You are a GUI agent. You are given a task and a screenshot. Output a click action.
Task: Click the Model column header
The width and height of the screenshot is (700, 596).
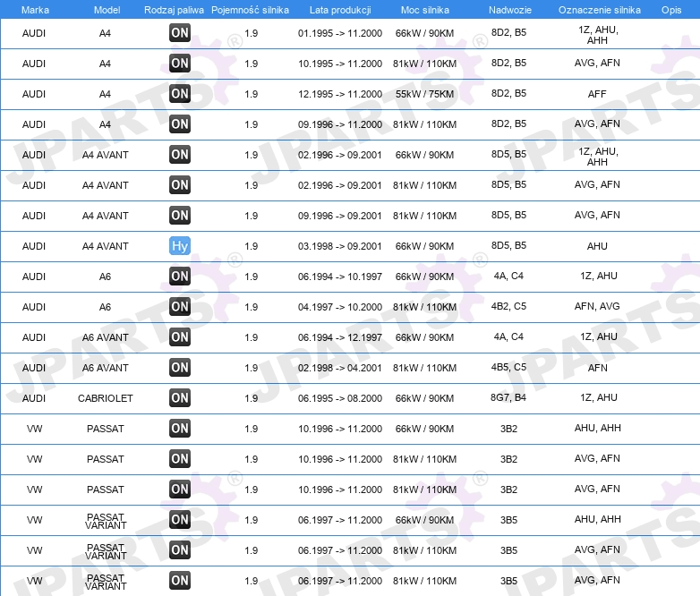click(x=107, y=10)
